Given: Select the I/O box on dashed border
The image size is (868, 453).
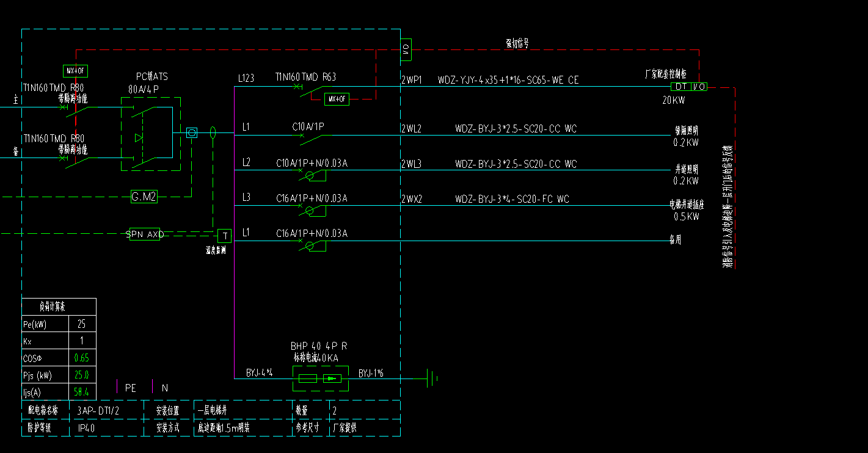Looking at the screenshot, I should [406, 49].
